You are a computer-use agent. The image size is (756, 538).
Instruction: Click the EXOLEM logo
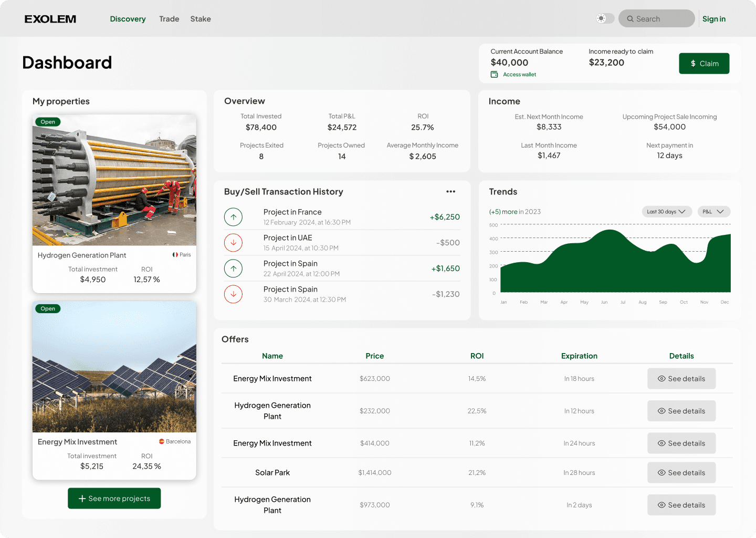[50, 19]
